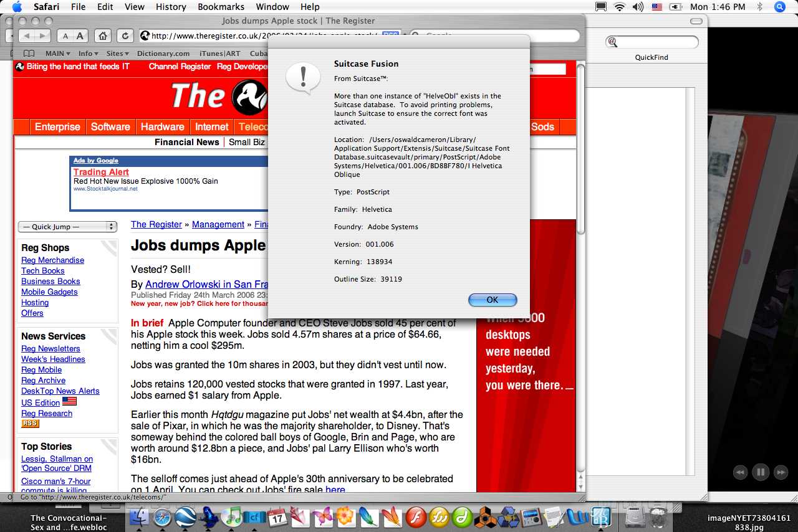Open the US flag input menu
Viewport: 798px width, 532px height.
point(656,7)
